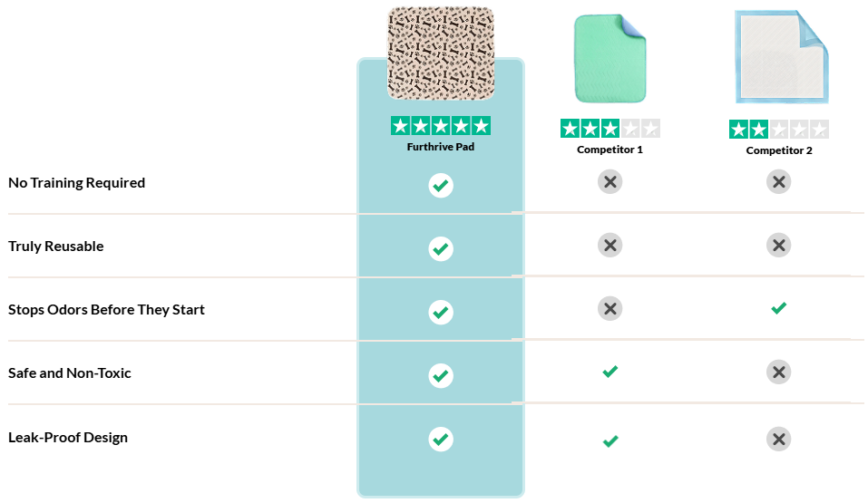Click Competitor 1 X icon for Stops Odors row
Viewport: 868px width, 503px height.
(x=610, y=309)
